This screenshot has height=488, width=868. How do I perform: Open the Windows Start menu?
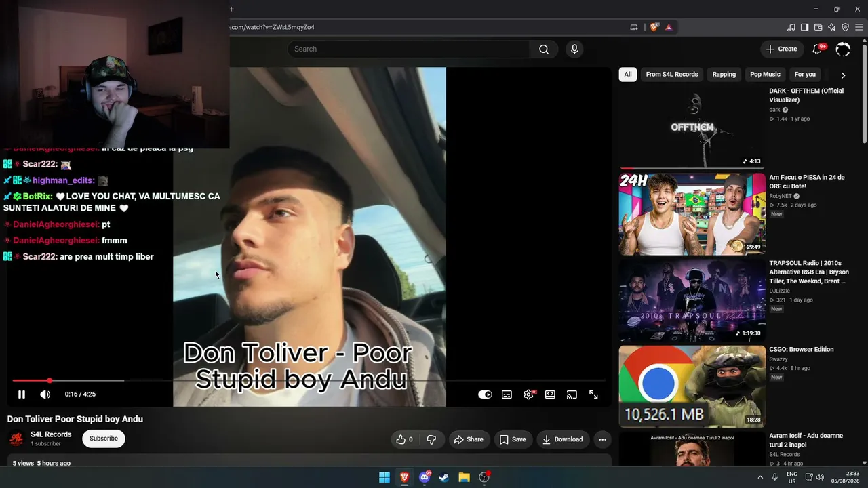point(384,477)
